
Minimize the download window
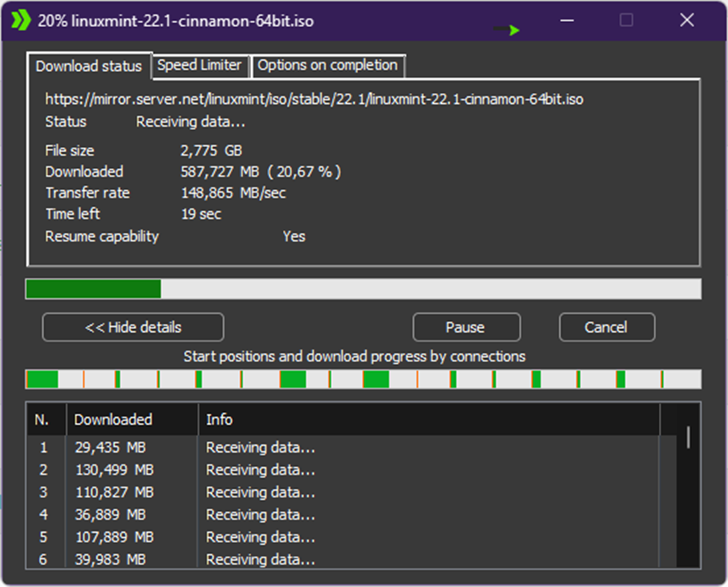point(567,20)
